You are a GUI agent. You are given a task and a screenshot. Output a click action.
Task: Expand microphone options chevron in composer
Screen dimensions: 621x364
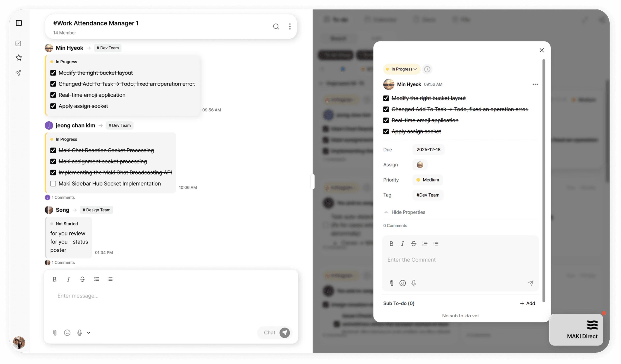click(89, 333)
